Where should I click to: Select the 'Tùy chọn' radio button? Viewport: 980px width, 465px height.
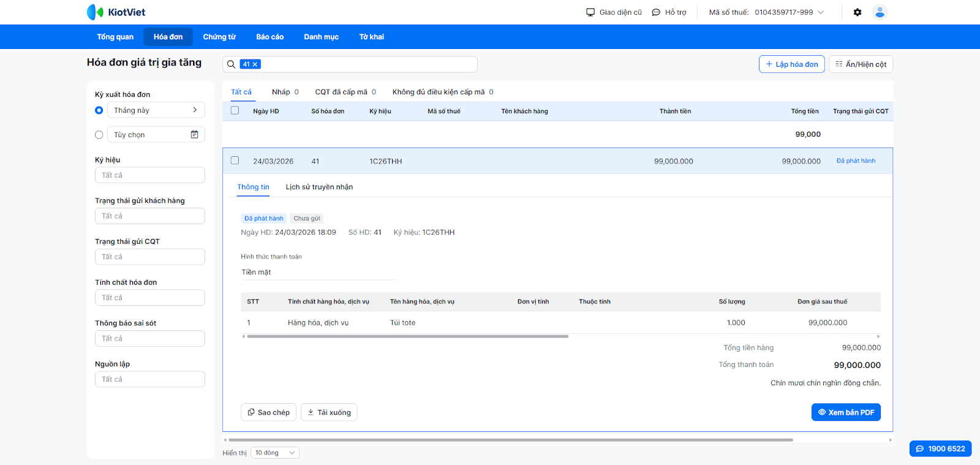pos(99,135)
